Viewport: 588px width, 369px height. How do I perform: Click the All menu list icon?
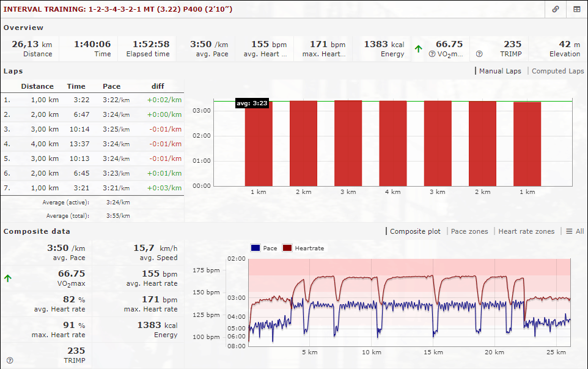click(x=569, y=231)
